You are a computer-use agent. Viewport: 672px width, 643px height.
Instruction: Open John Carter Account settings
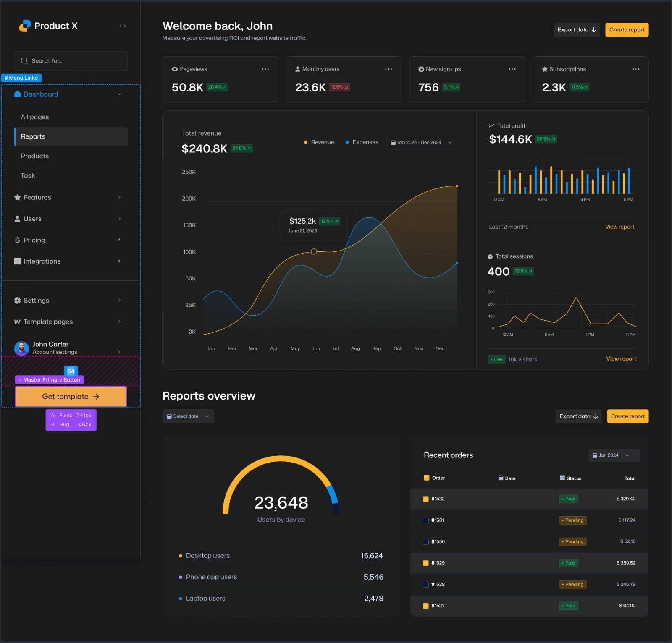tap(68, 348)
